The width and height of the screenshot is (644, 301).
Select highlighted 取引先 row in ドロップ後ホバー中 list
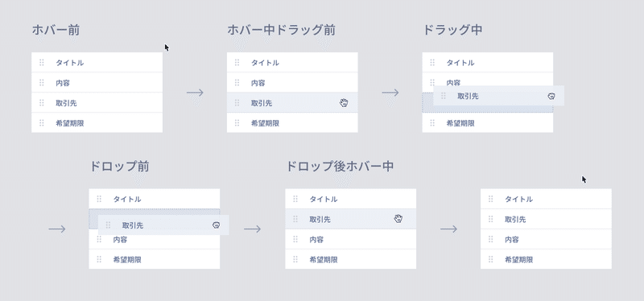(351, 219)
